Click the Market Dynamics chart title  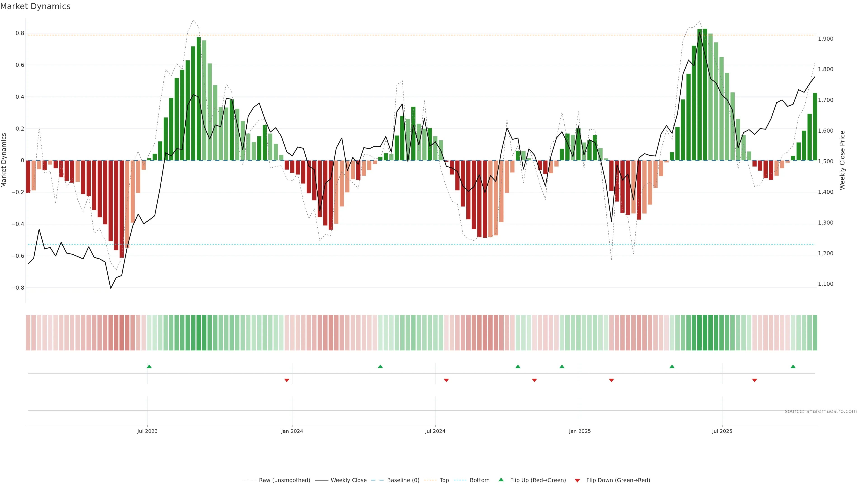tap(35, 6)
